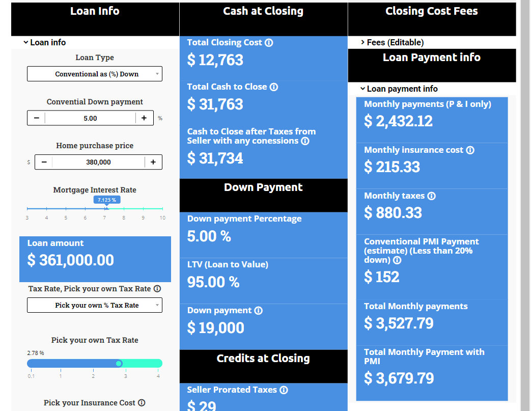Open the Total Closing Cost info tooltip
Screen dimensions: 532x411
tap(269, 42)
